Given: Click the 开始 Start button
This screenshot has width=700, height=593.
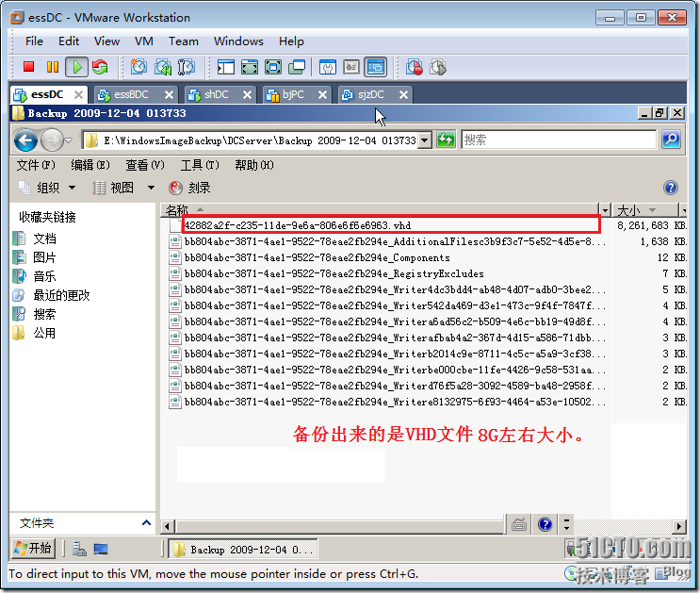Looking at the screenshot, I should coord(34,549).
